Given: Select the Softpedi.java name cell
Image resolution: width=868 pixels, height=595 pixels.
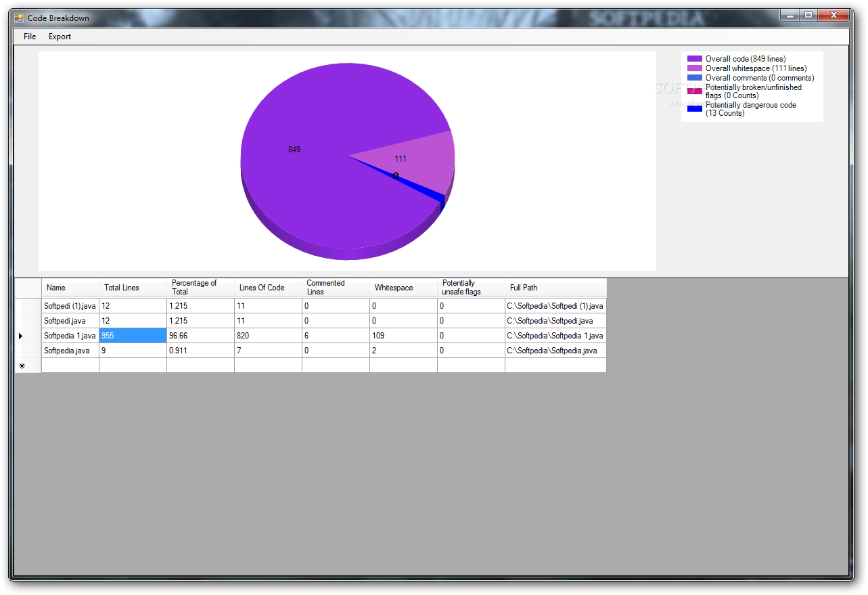Looking at the screenshot, I should click(70, 321).
